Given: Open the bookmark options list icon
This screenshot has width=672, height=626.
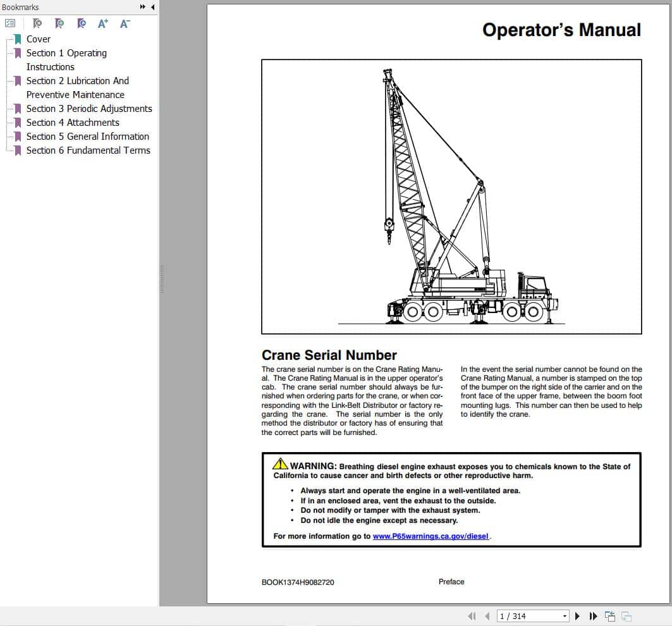Looking at the screenshot, I should tap(10, 23).
